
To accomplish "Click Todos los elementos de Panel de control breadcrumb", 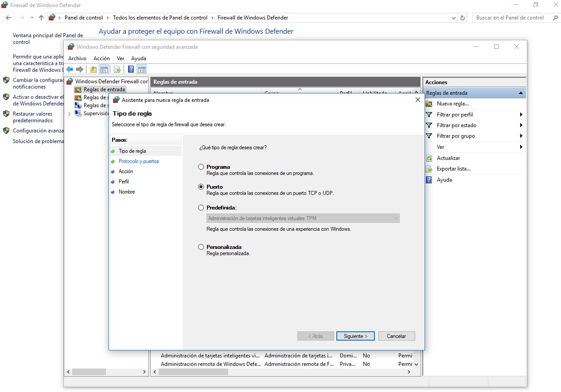I will click(x=160, y=18).
